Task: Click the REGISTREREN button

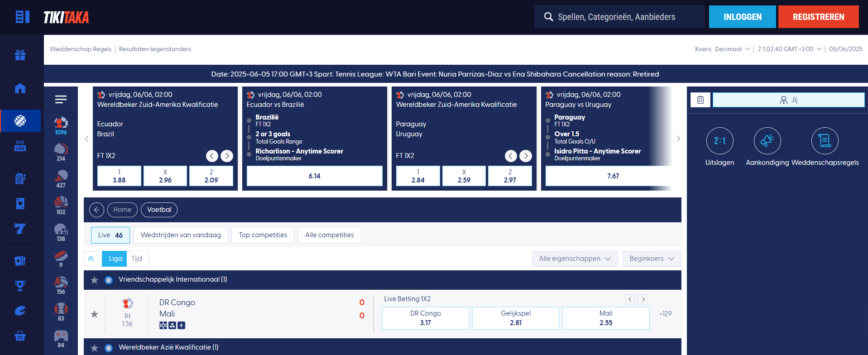Action: [x=818, y=17]
